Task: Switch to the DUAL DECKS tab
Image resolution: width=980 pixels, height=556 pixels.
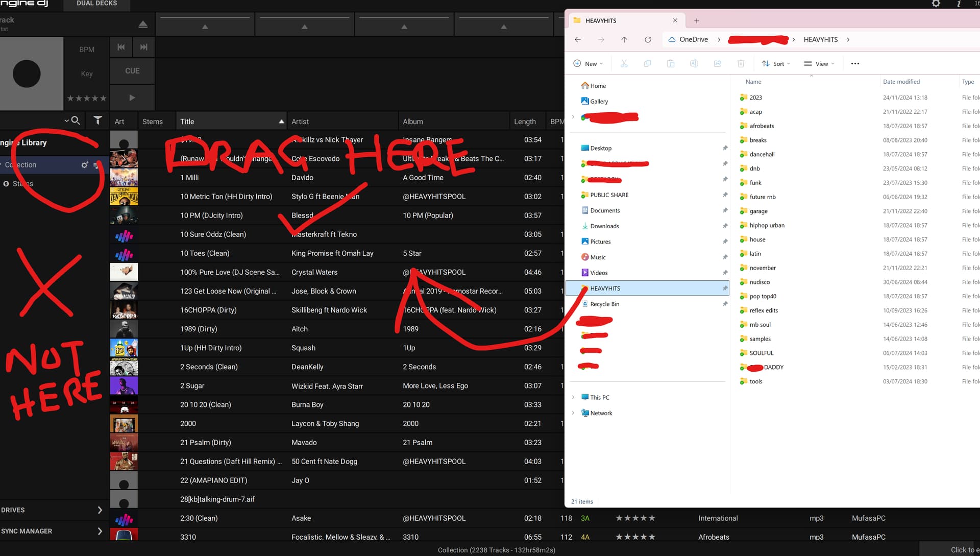Action: coord(97,4)
